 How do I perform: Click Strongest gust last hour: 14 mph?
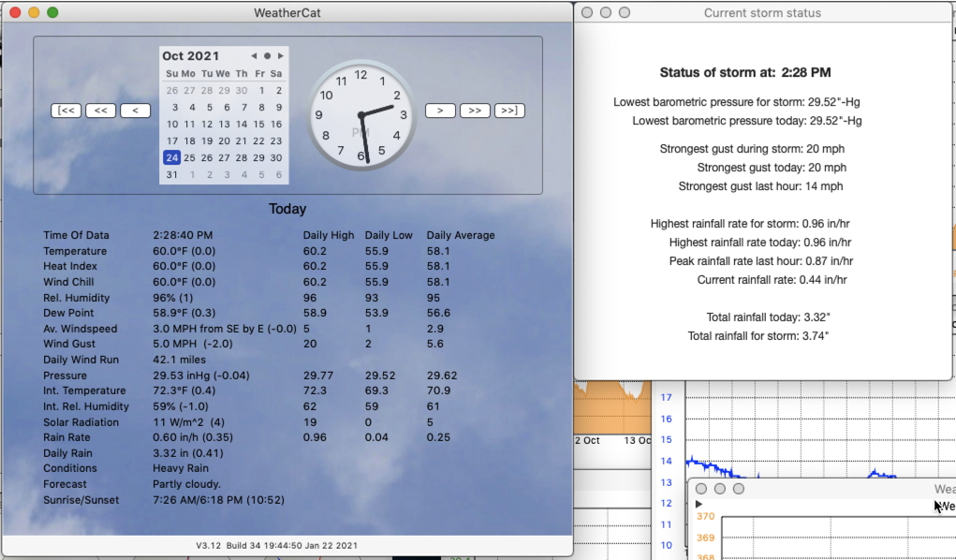click(760, 186)
